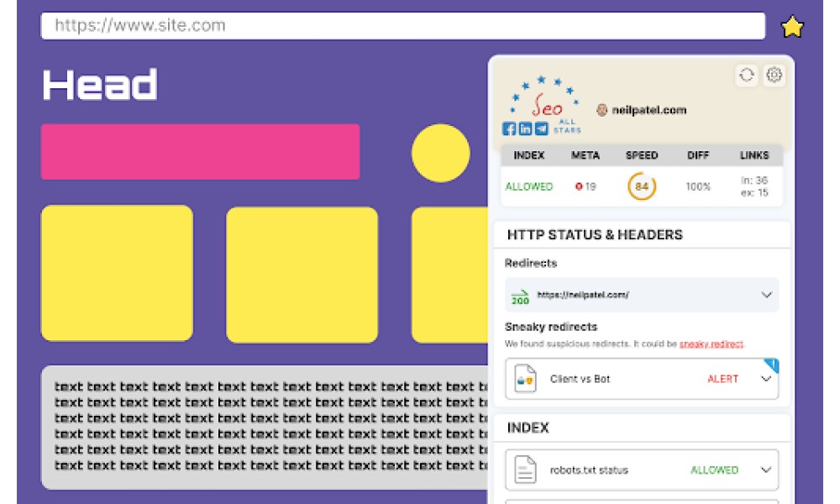Click the ex: 15 links count
Screen dimensions: 840x504
pos(754,192)
